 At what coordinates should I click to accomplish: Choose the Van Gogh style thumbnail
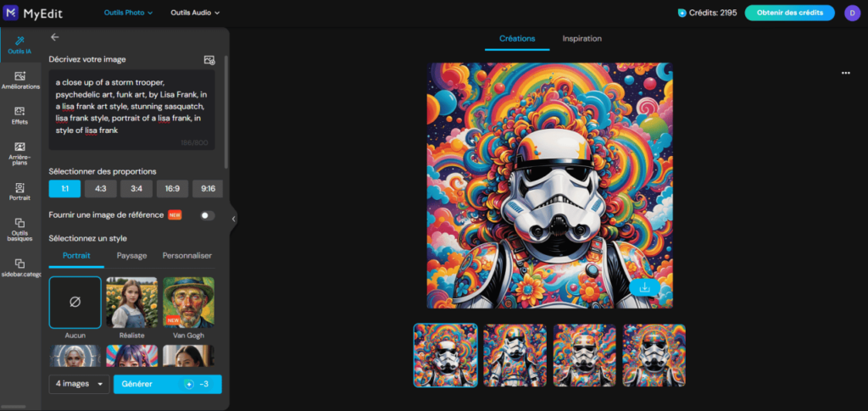pos(189,302)
